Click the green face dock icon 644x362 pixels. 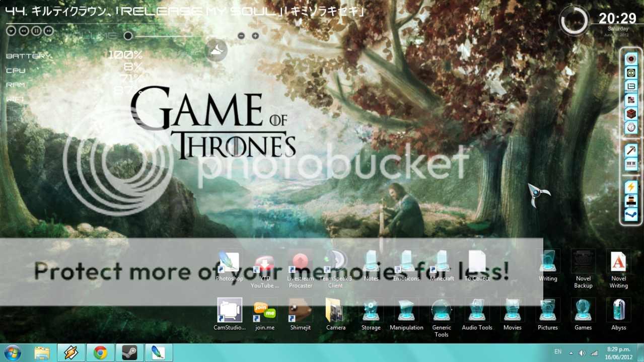point(631,73)
